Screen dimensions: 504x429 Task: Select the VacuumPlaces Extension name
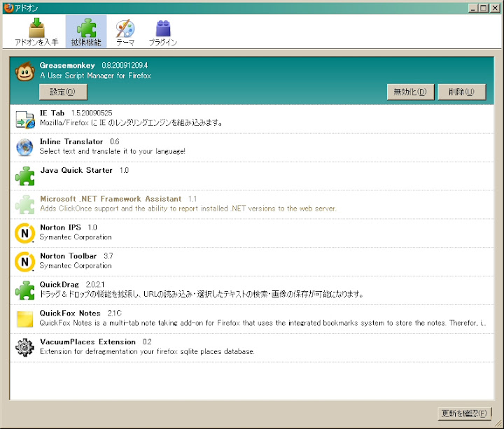coord(87,342)
